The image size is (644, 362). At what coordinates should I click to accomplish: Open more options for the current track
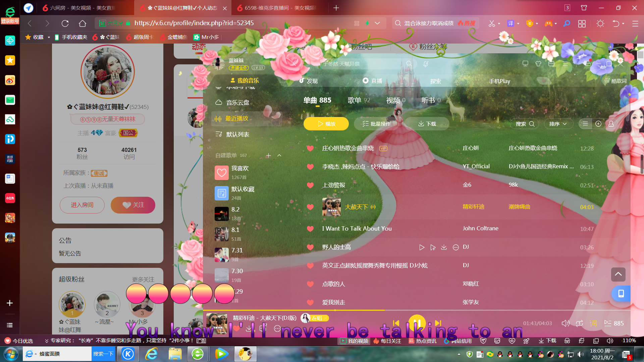pyautogui.click(x=277, y=328)
